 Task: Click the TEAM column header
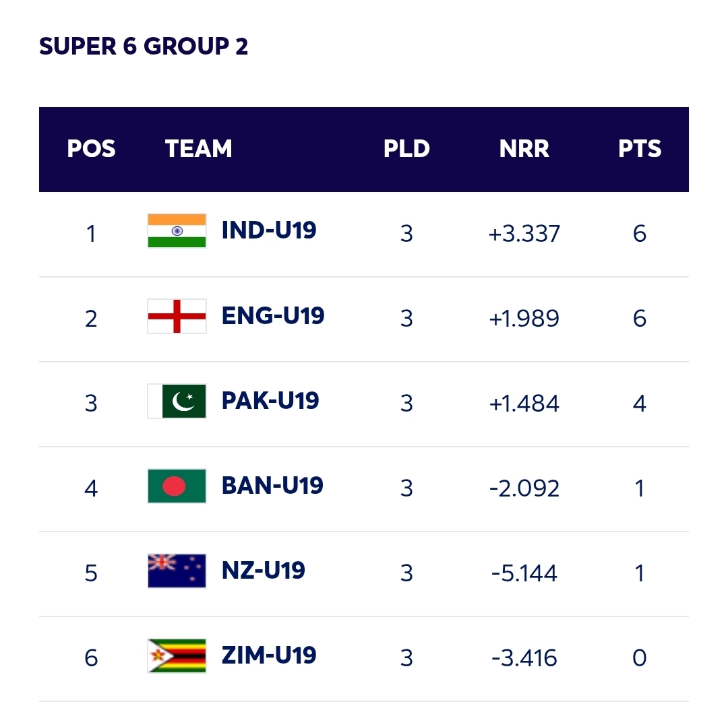point(198,149)
